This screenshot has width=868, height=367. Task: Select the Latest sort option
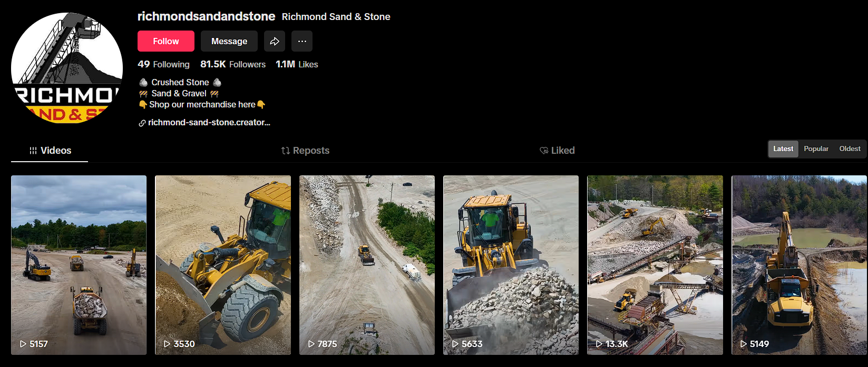783,148
